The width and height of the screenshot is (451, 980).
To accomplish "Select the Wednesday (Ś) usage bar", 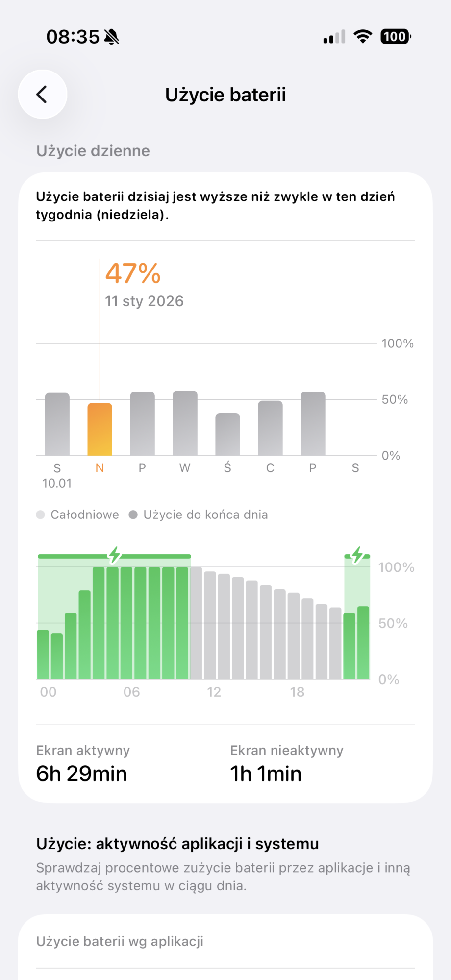I will point(227,435).
